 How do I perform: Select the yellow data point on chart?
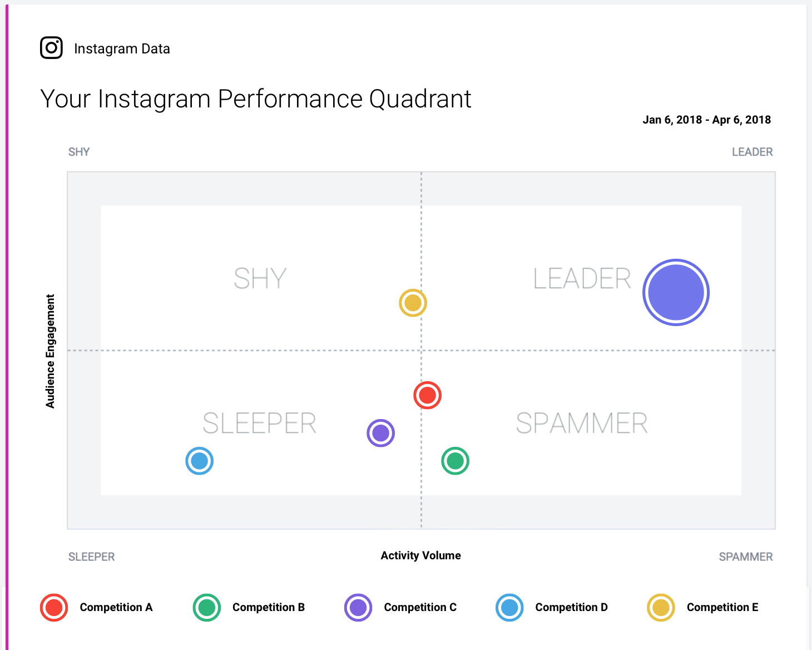pyautogui.click(x=413, y=303)
